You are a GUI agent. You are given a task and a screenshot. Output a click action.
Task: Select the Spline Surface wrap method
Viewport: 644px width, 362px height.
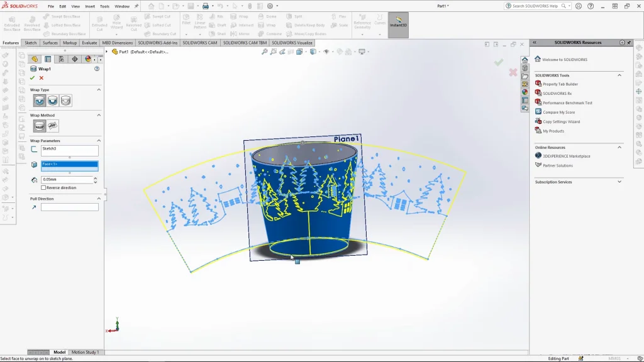[x=53, y=126]
